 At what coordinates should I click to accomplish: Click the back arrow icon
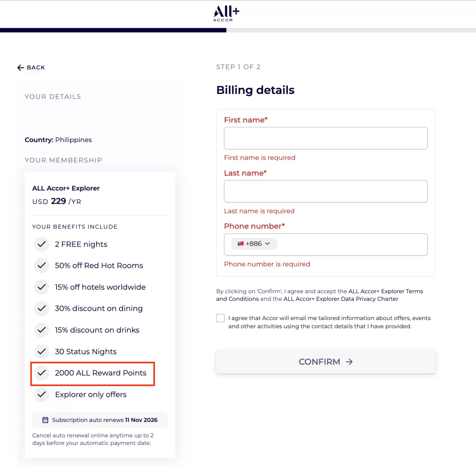click(20, 68)
